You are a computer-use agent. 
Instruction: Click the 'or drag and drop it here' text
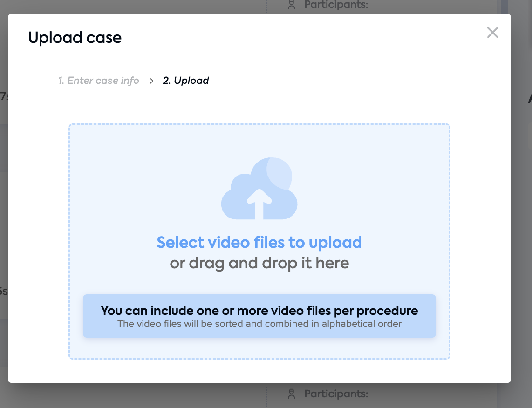pyautogui.click(x=259, y=263)
